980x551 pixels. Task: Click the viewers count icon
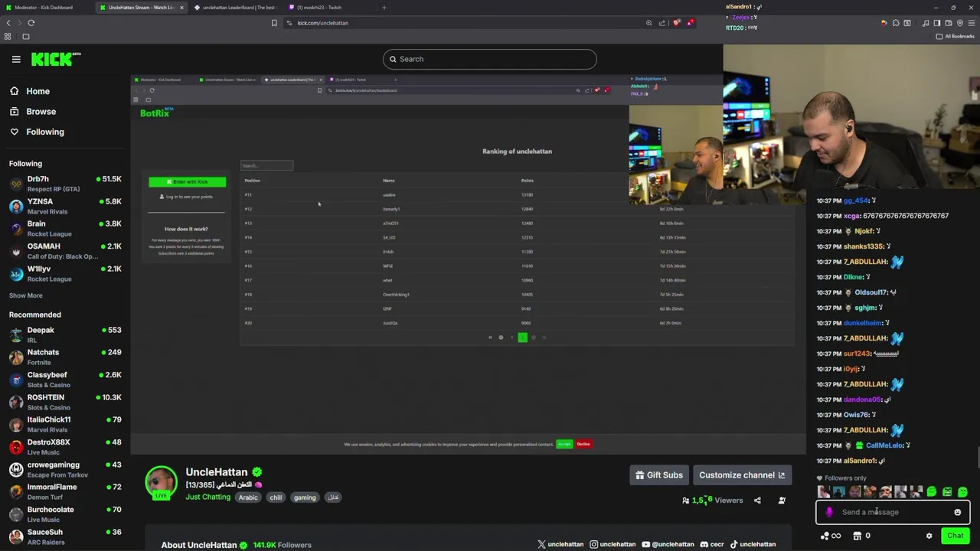tap(685, 500)
